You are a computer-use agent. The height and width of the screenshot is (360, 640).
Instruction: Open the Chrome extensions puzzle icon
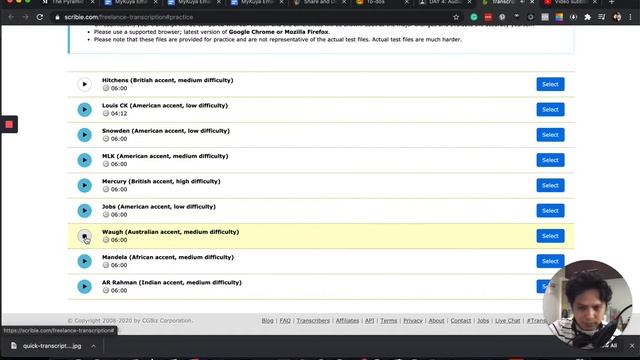click(587, 17)
